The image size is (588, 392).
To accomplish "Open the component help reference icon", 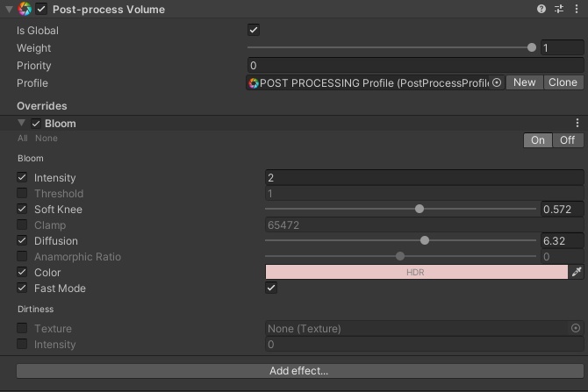I will pos(541,9).
